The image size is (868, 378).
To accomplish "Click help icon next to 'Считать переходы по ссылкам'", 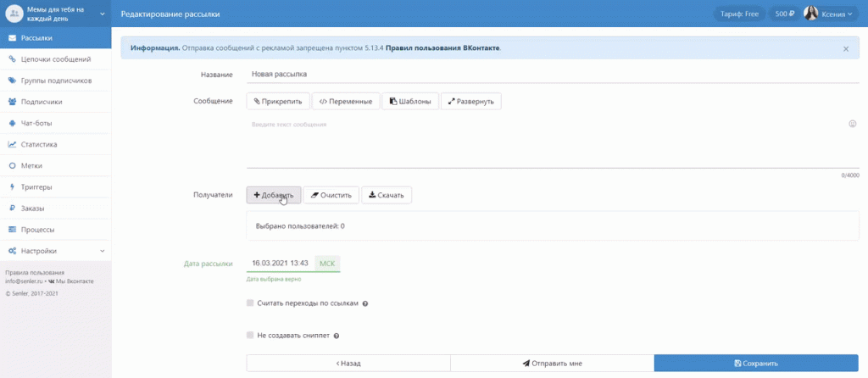I will pyautogui.click(x=365, y=303).
